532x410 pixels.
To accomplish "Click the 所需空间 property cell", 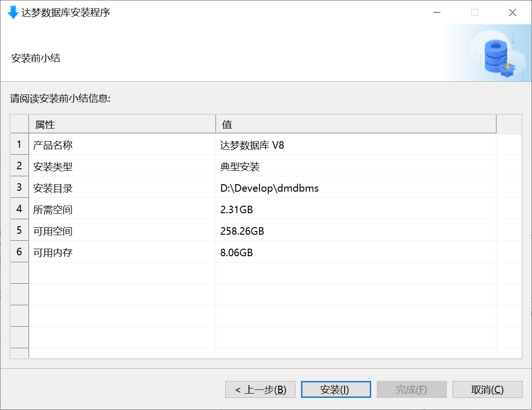I will (x=122, y=209).
